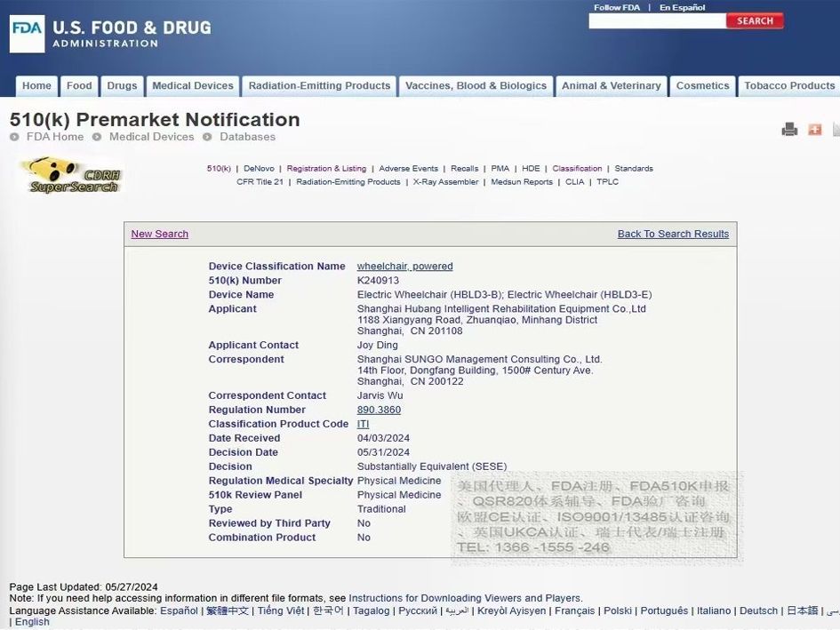Open the PMA link
Image resolution: width=840 pixels, height=630 pixels.
pos(500,168)
